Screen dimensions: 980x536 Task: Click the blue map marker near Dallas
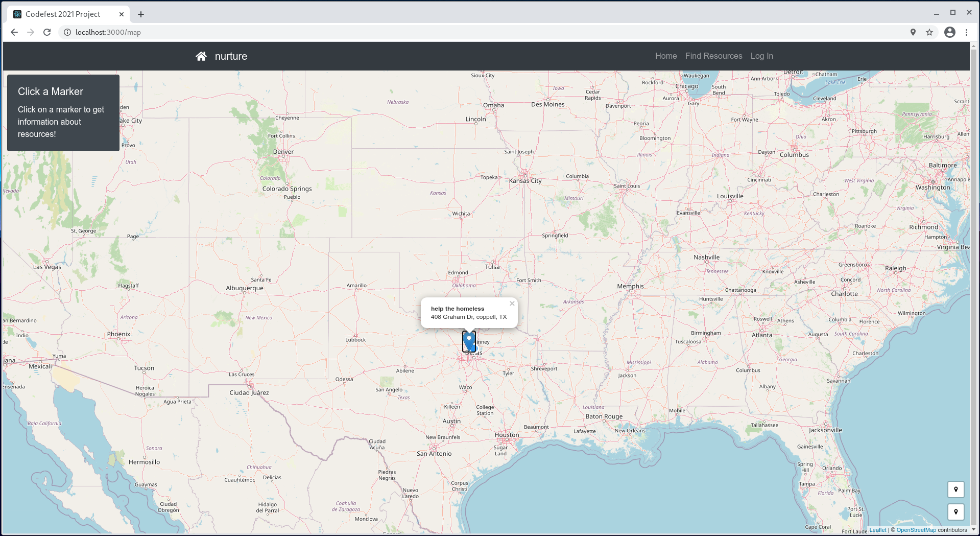[469, 342]
